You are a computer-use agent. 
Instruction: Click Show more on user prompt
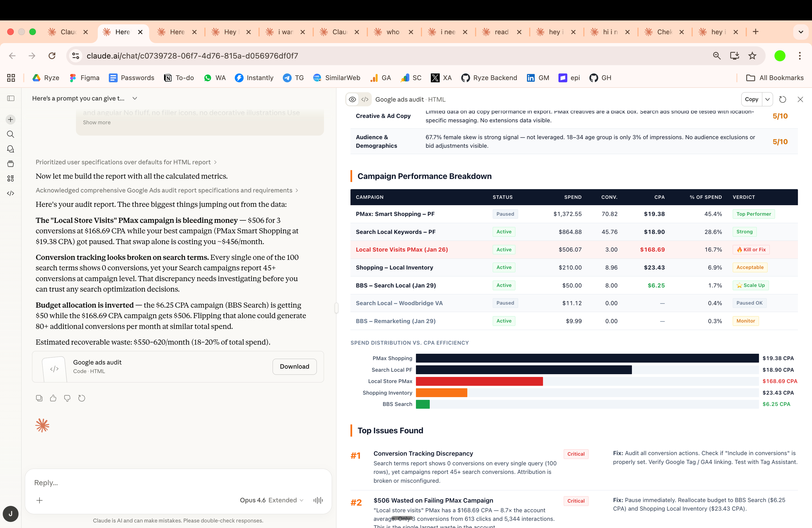pyautogui.click(x=97, y=122)
